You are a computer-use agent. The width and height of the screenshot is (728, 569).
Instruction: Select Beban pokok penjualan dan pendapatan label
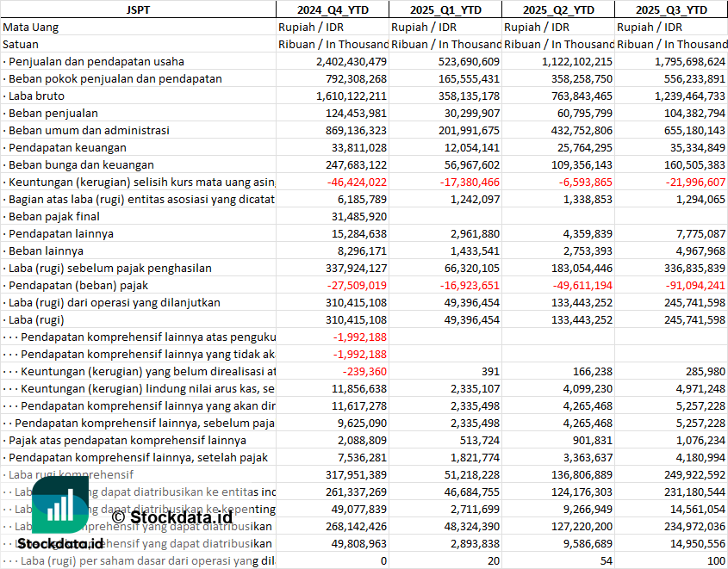tap(115, 79)
